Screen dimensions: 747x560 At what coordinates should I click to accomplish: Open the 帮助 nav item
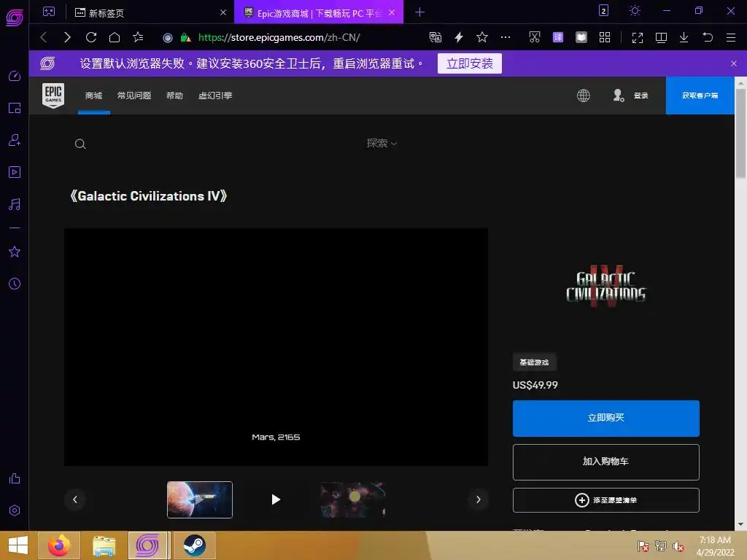click(175, 96)
